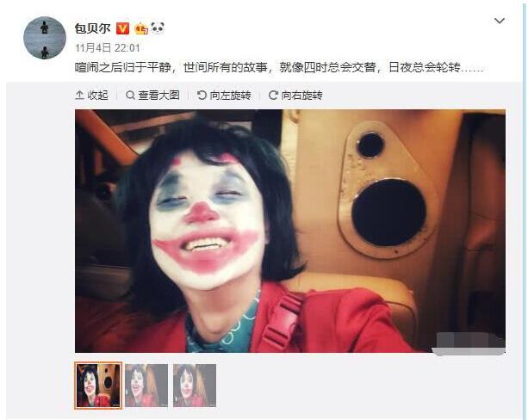Select the first highlighted photo thumbnail
528x420 pixels.
click(98, 386)
